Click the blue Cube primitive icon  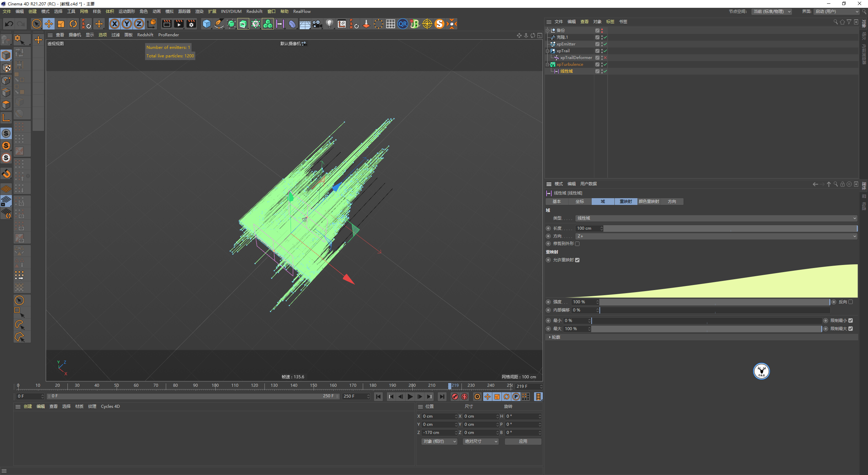click(206, 24)
